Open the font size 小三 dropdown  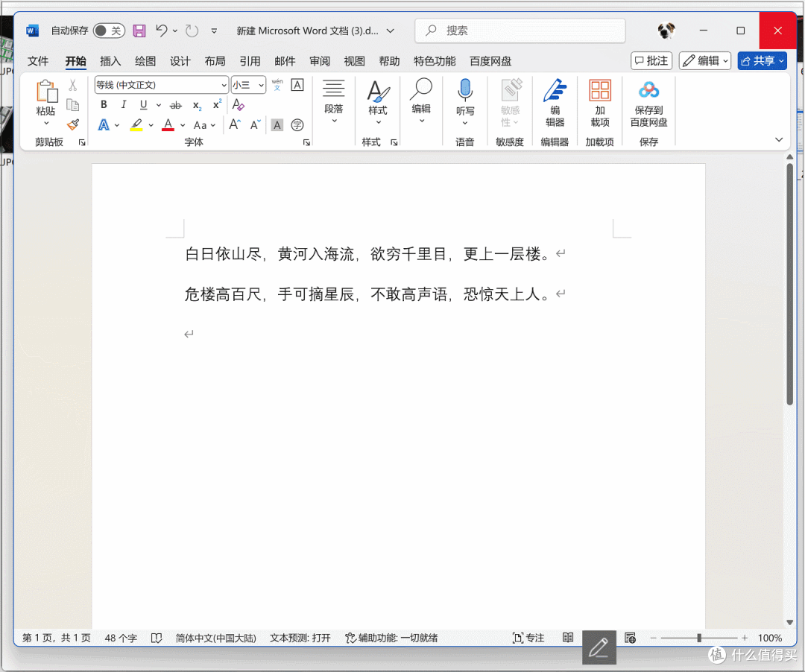262,85
